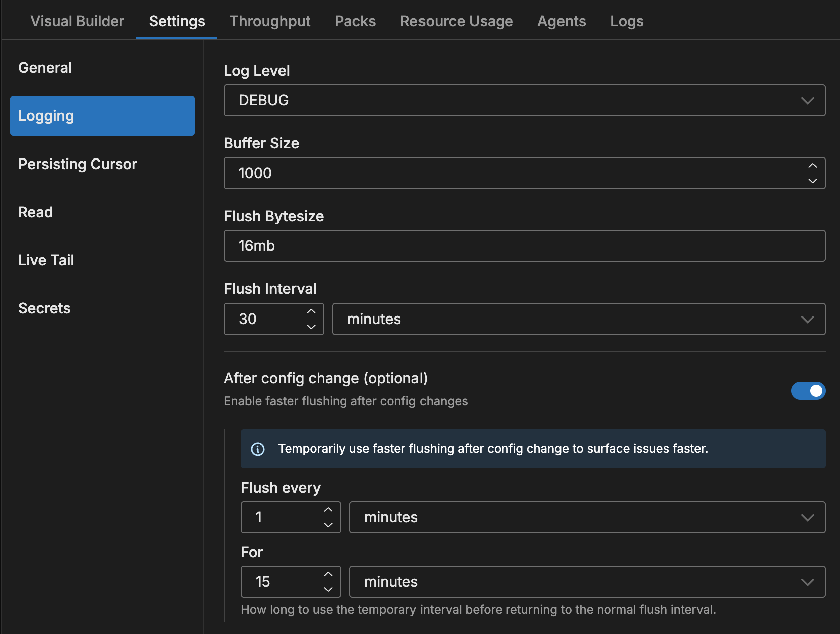Open the Live Tail settings
Viewport: 840px width, 634px height.
point(46,260)
